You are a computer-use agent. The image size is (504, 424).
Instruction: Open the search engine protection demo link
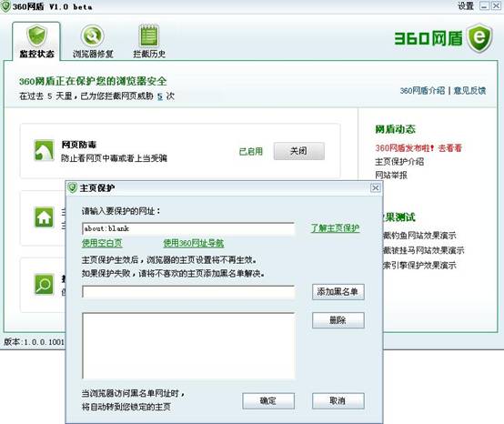419,265
